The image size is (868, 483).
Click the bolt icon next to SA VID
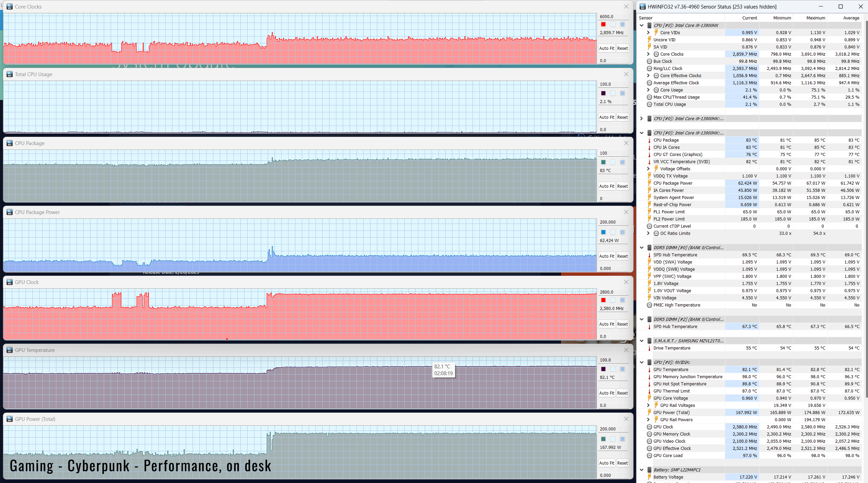point(649,47)
